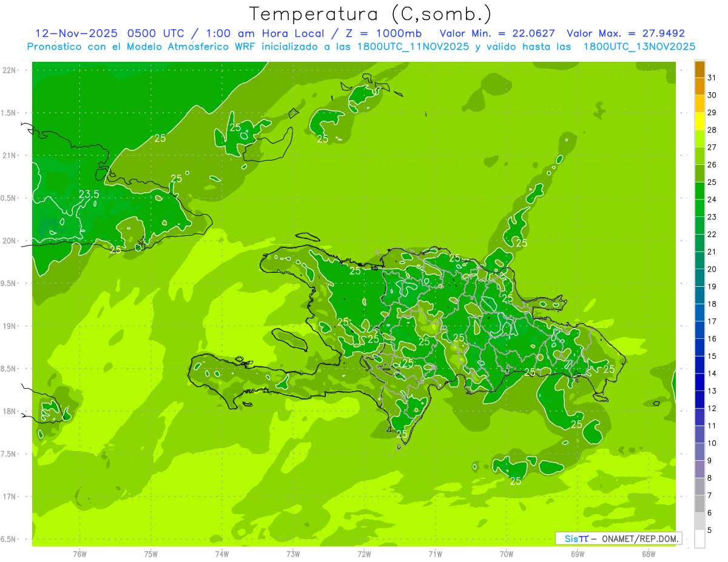Click the "Temperatura (C,somb.)" title
Viewport: 728px width, 562px height.
369,13
